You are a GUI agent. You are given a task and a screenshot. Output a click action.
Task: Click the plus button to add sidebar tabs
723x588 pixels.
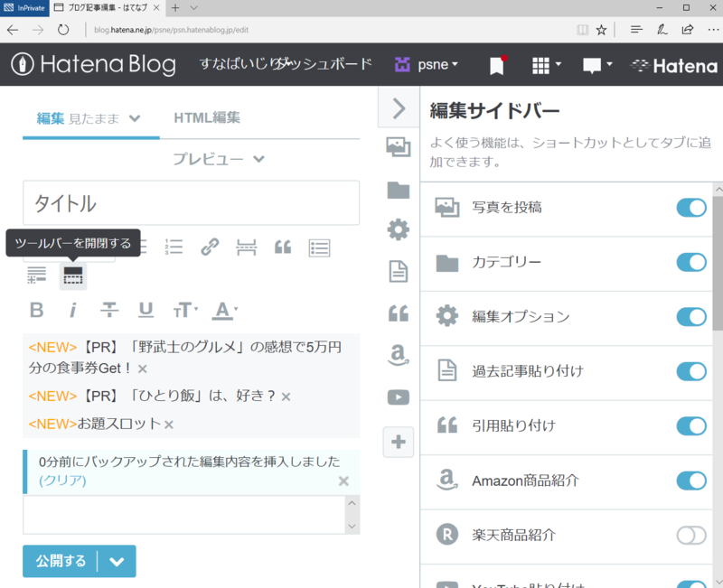click(399, 442)
